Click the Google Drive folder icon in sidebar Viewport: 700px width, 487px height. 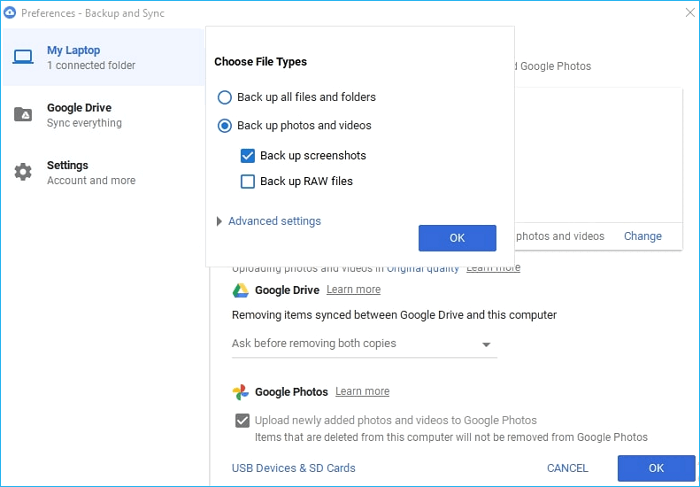[23, 115]
